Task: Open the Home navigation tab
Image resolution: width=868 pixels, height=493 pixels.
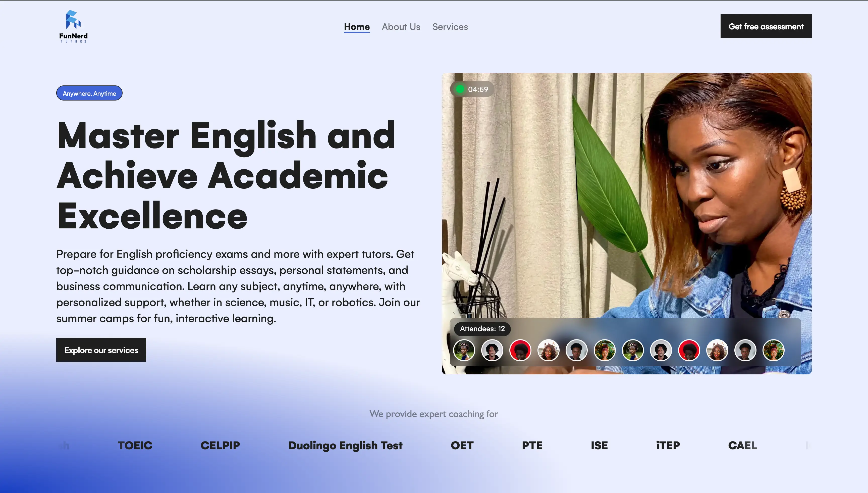Action: [357, 27]
